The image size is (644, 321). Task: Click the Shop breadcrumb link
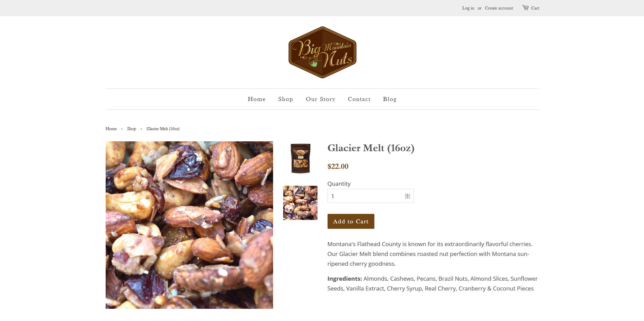(x=132, y=129)
